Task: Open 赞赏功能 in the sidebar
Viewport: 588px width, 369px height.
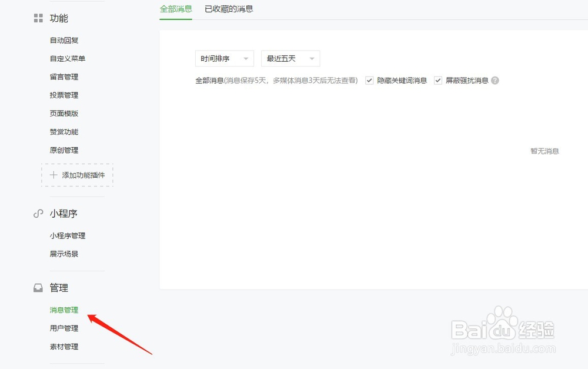Action: (64, 132)
